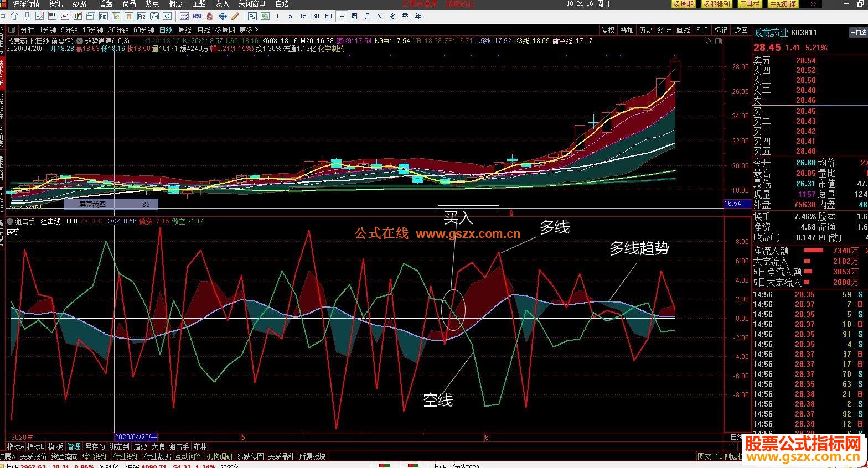The width and height of the screenshot is (868, 468).
Task: Switch to 周 weekly period button
Action: tap(354, 17)
